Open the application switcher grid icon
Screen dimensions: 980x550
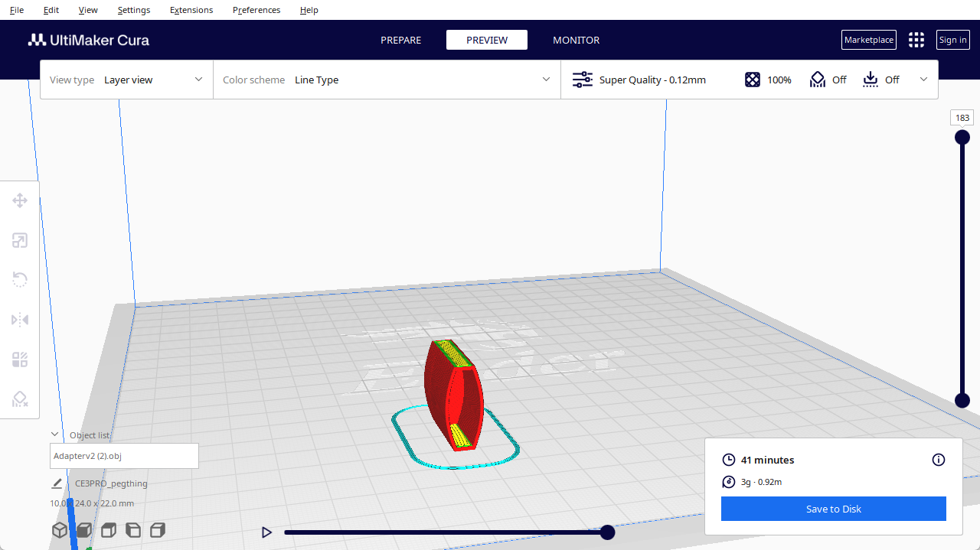pyautogui.click(x=916, y=40)
